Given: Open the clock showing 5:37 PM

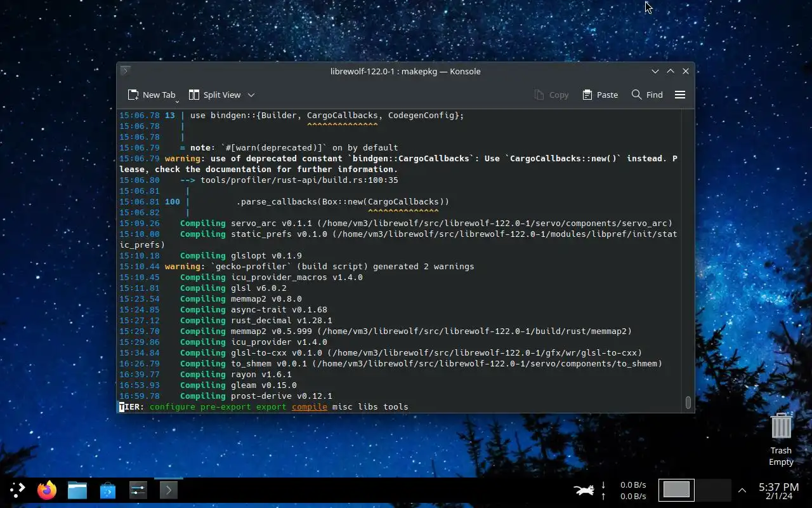Looking at the screenshot, I should click(x=778, y=491).
